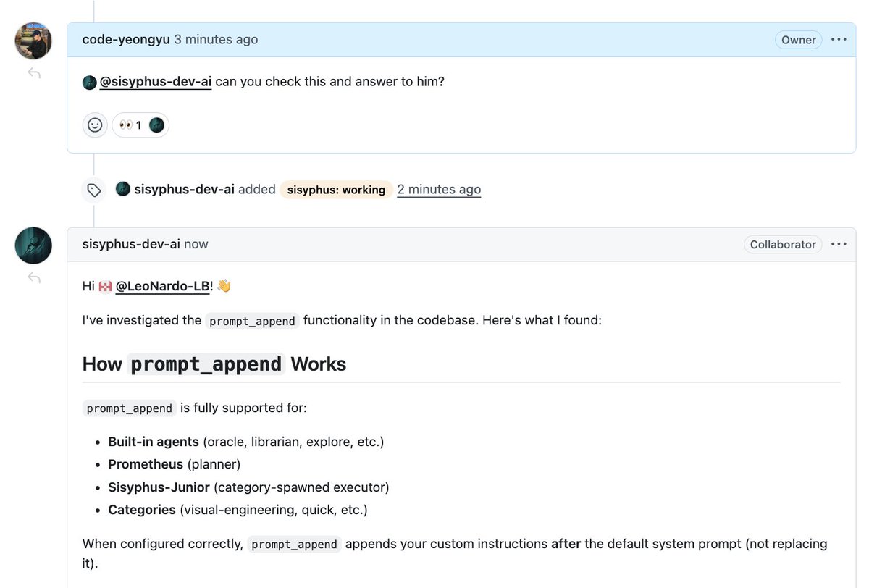The width and height of the screenshot is (869, 588).
Task: Click the small avatar inside the eyes reaction pill
Action: click(x=157, y=125)
